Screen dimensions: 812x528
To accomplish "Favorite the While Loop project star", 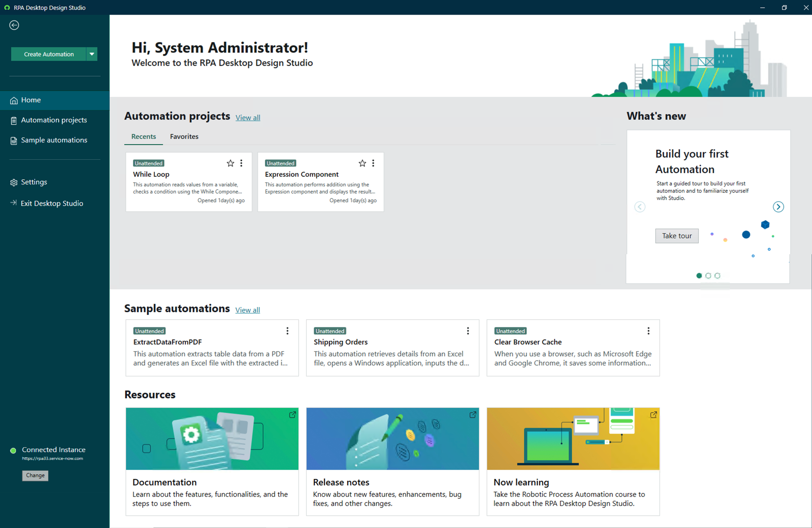I will click(230, 163).
